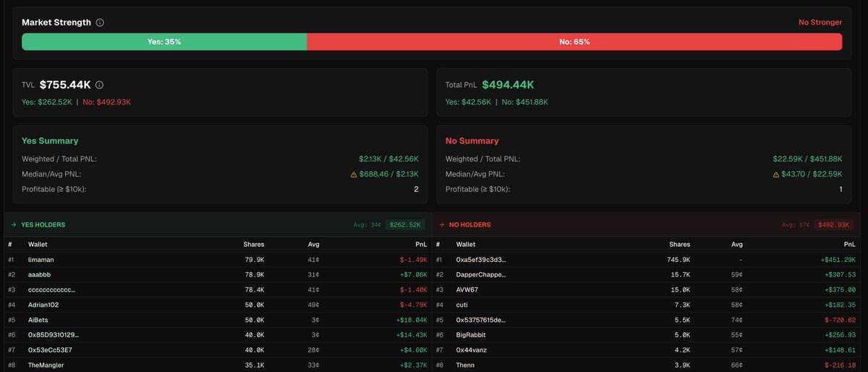Open the cuti wallet
This screenshot has height=372, width=868.
click(x=462, y=305)
